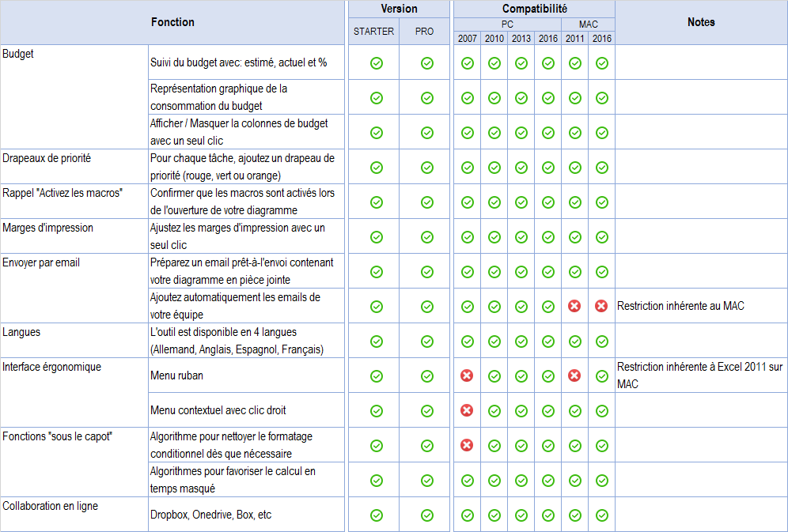The height and width of the screenshot is (532, 788).
Task: Click the PC 2016 check for Menu contextuel
Action: coord(547,410)
